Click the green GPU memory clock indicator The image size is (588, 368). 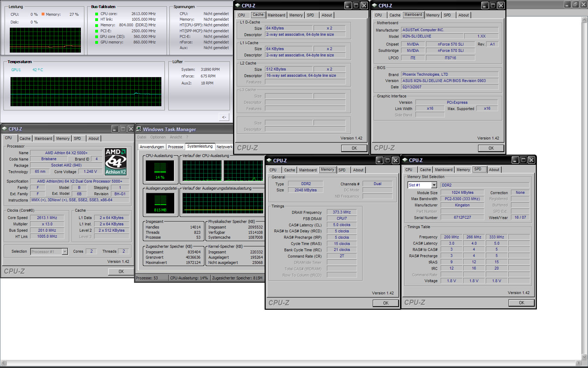[97, 42]
